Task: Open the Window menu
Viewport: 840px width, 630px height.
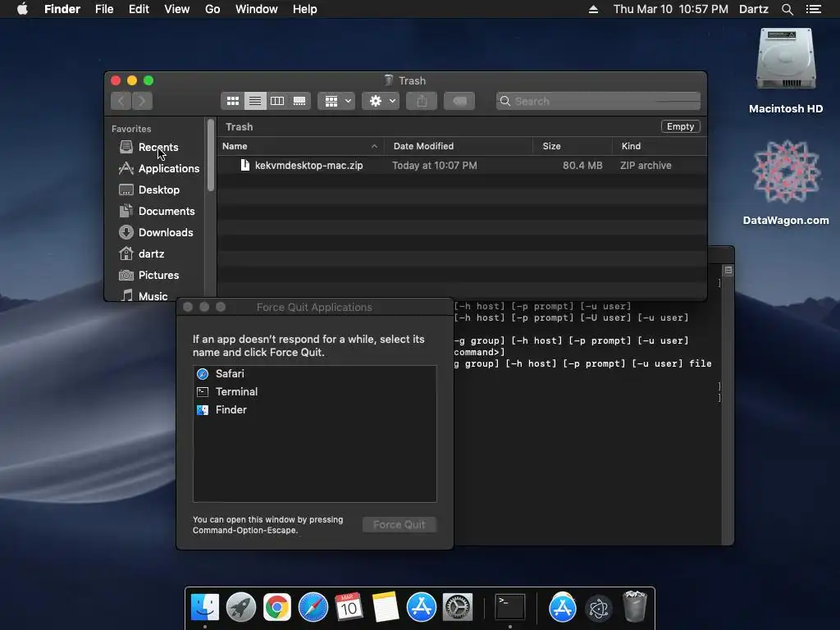Action: 257,9
